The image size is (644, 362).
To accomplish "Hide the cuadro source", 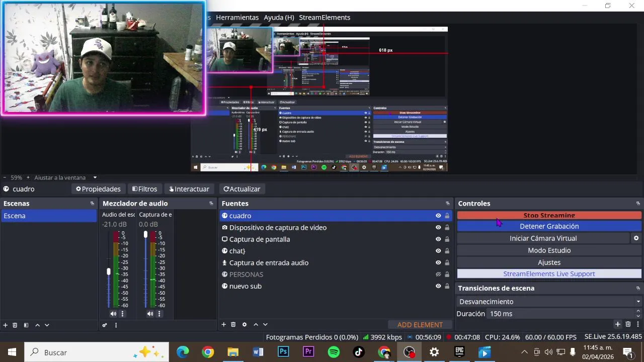I will pyautogui.click(x=438, y=216).
